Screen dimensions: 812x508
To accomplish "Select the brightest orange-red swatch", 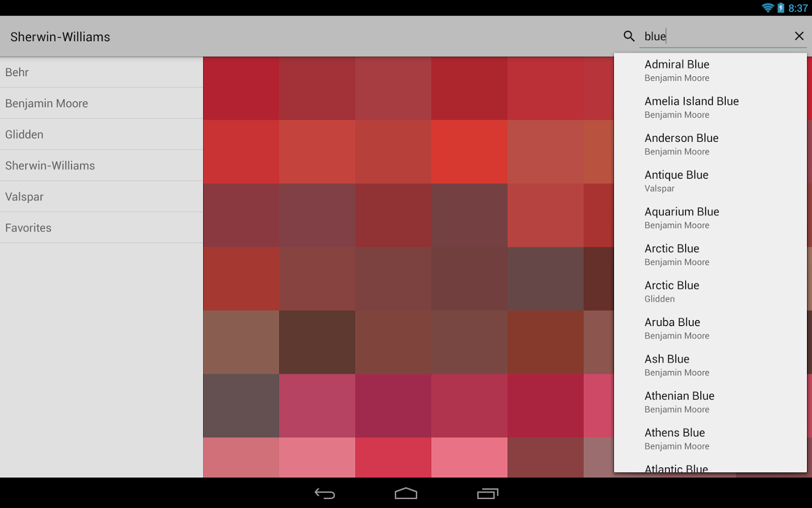I will tap(469, 151).
